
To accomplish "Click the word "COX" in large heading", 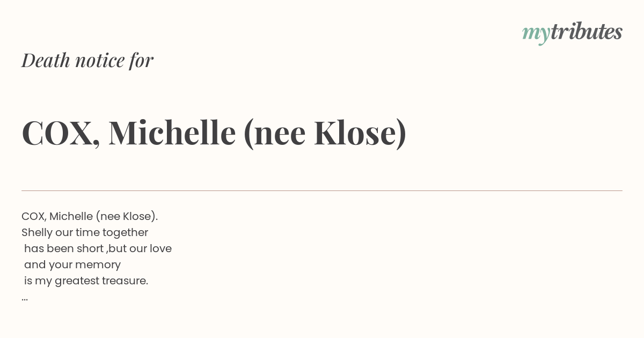I will [57, 133].
